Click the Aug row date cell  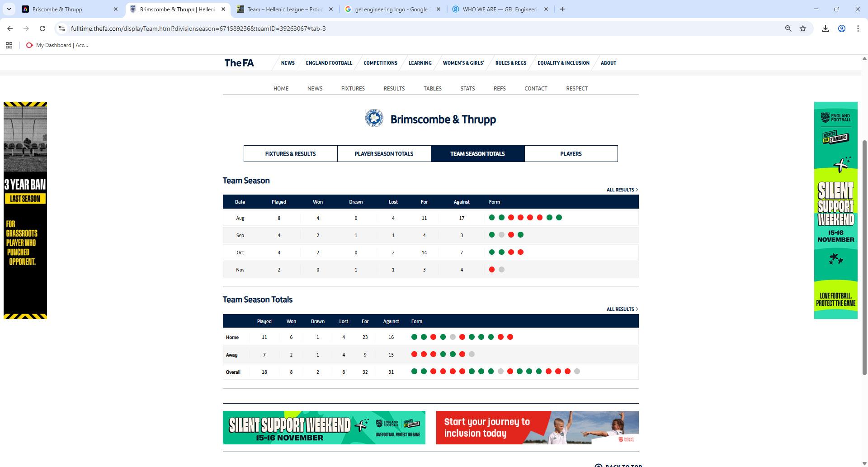(240, 218)
